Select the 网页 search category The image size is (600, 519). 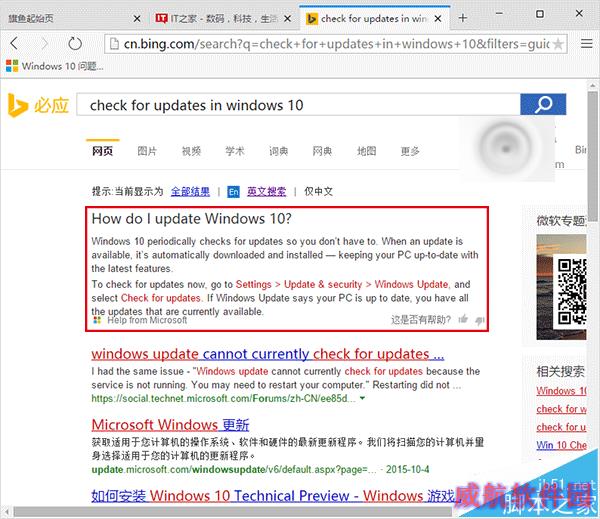[x=103, y=151]
